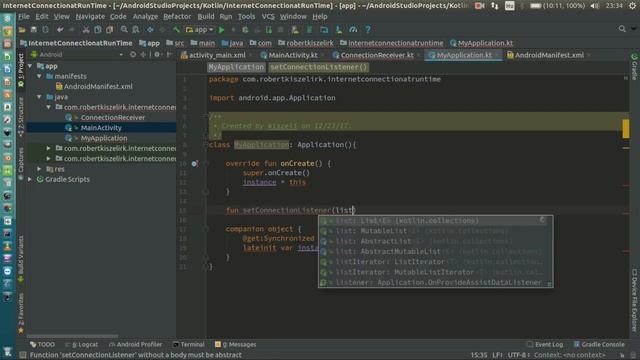The image size is (640, 360).
Task: Open the Analyze menu
Action: 145,17
